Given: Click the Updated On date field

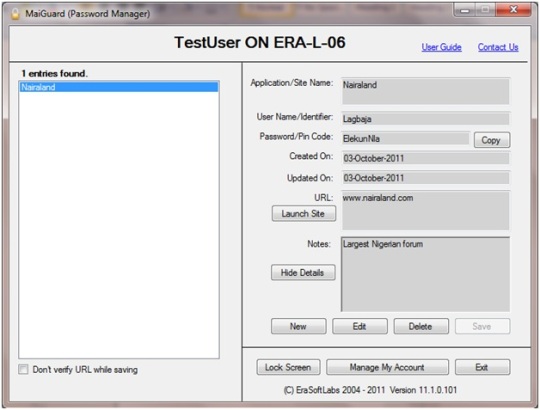Looking at the screenshot, I should [425, 178].
